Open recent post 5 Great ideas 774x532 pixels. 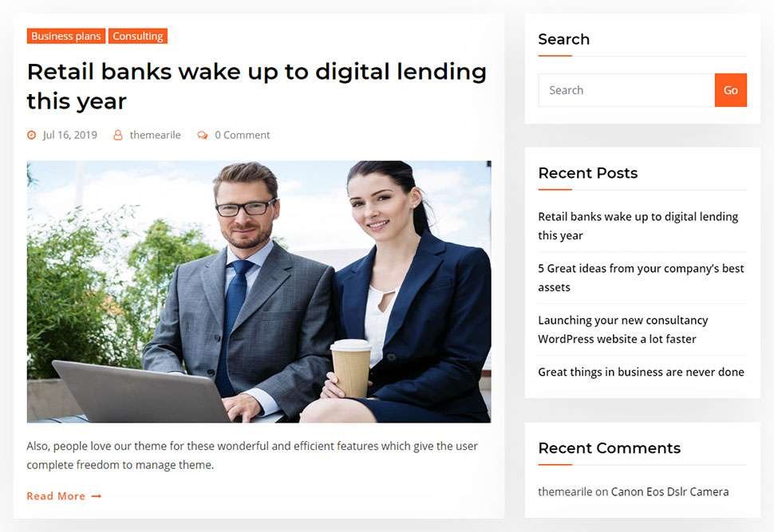click(x=641, y=278)
